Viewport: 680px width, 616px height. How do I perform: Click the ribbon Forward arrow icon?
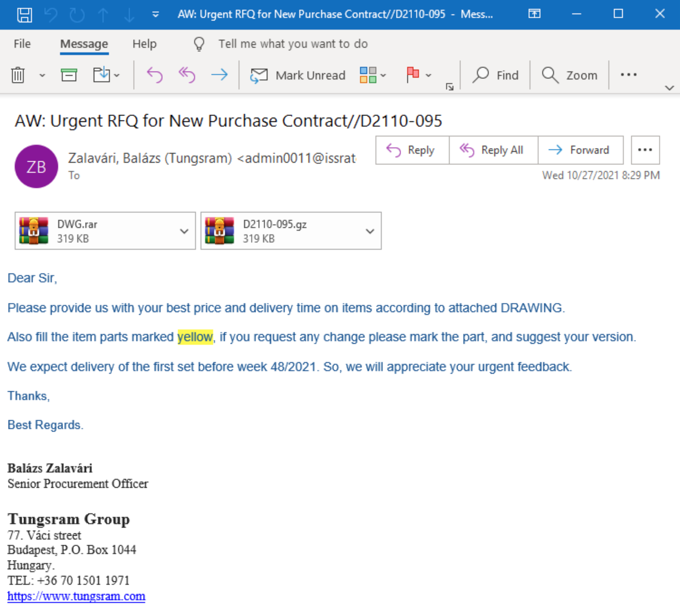[x=219, y=75]
